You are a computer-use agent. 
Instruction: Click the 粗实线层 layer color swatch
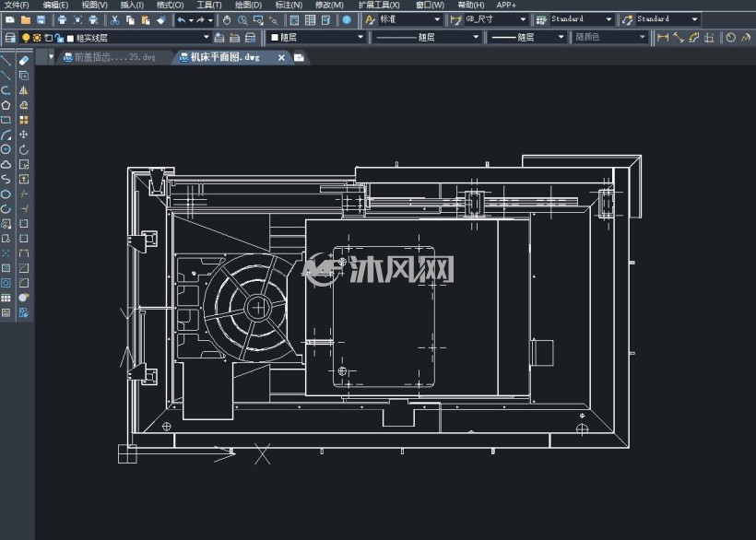[70, 38]
